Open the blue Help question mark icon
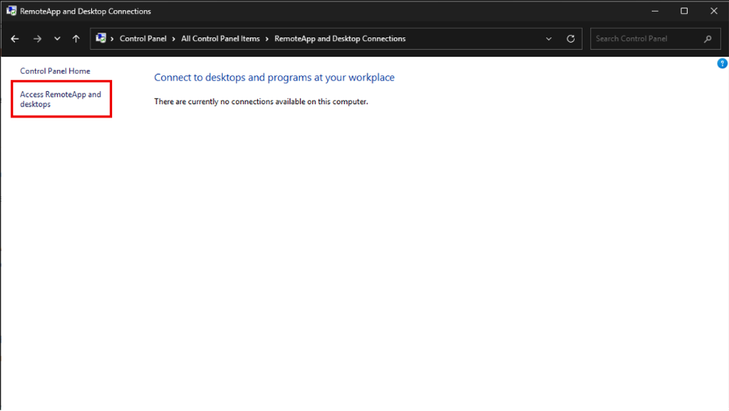This screenshot has height=411, width=729. point(722,63)
